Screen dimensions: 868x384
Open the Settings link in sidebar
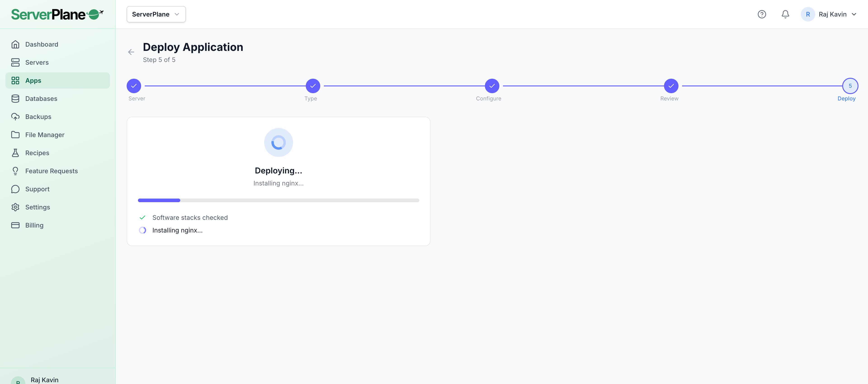click(x=37, y=207)
